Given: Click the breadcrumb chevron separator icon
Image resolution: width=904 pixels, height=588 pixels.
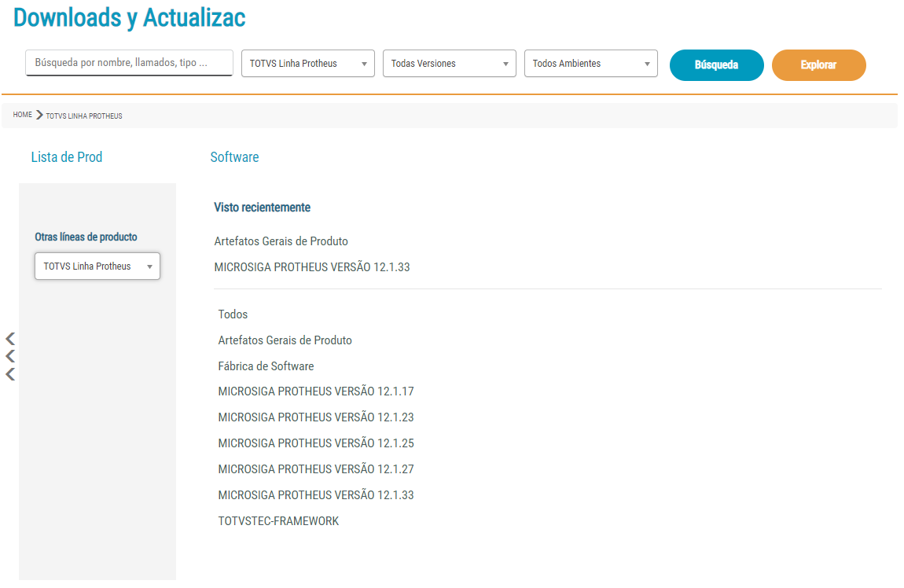Looking at the screenshot, I should [x=39, y=115].
